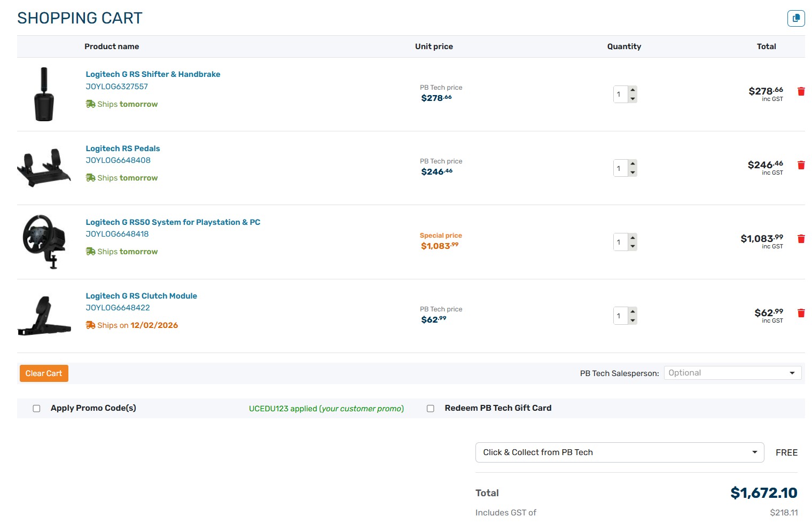The width and height of the screenshot is (812, 524).
Task: Decrease quantity of Logitech RS Pedals
Action: point(633,173)
